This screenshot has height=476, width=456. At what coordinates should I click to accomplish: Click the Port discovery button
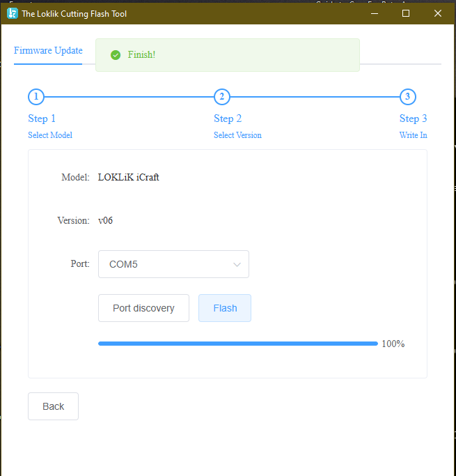tap(143, 308)
